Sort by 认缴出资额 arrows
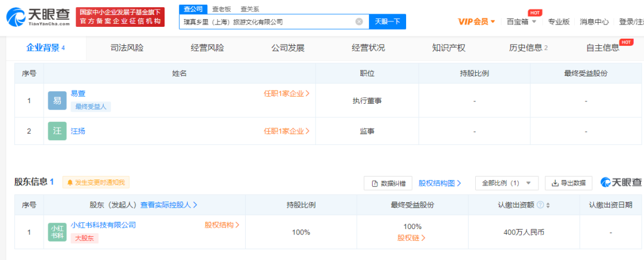Screen dimensions: 644x260 click(548, 205)
